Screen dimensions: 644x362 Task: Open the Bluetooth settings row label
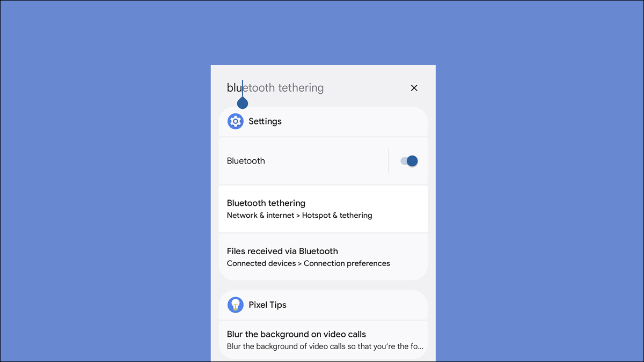tap(246, 161)
